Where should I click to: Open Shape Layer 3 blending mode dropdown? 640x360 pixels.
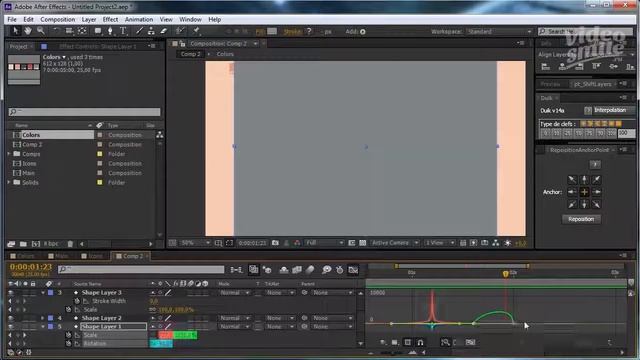point(234,293)
